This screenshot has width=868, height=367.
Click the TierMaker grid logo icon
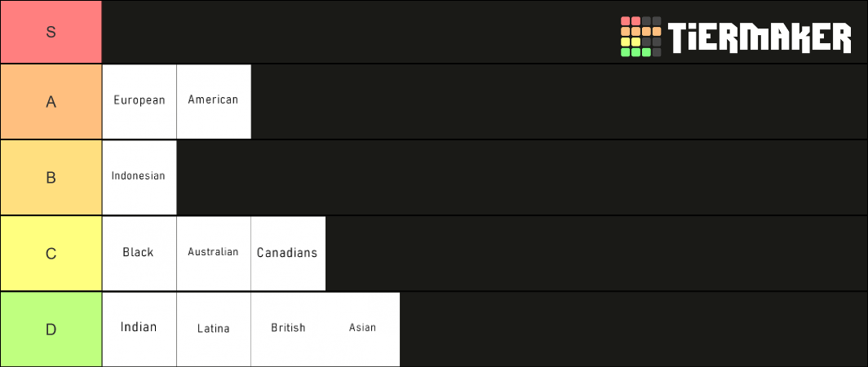click(641, 37)
